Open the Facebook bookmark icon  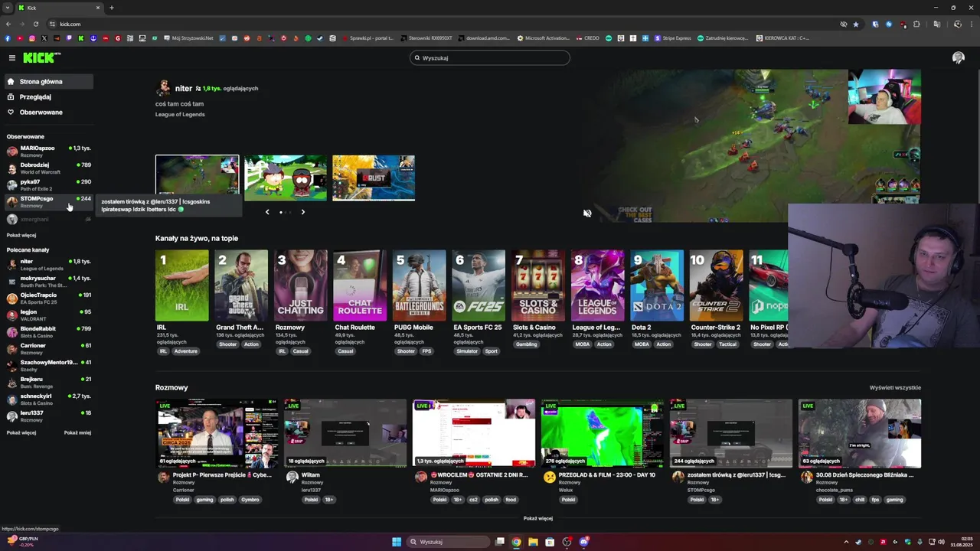coord(8,38)
